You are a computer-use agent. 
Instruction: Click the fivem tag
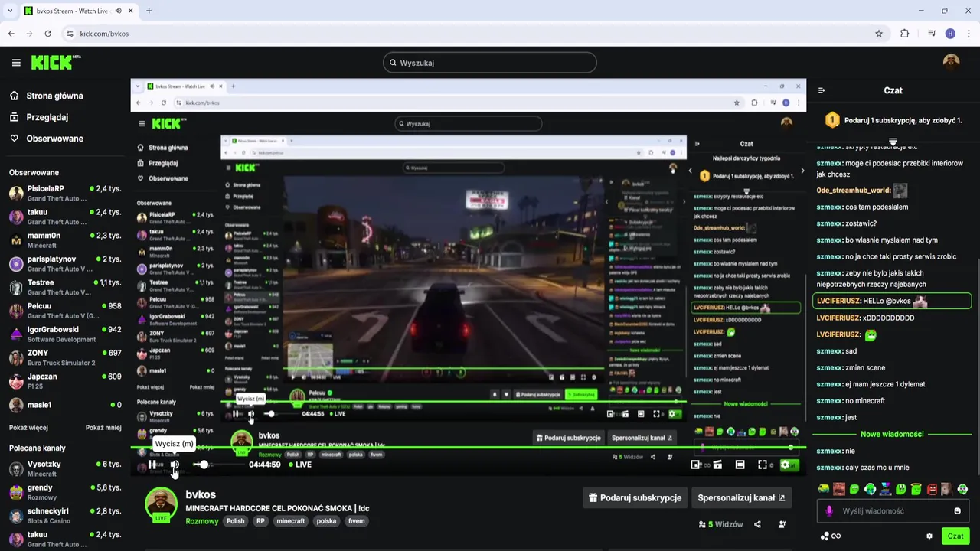[356, 521]
